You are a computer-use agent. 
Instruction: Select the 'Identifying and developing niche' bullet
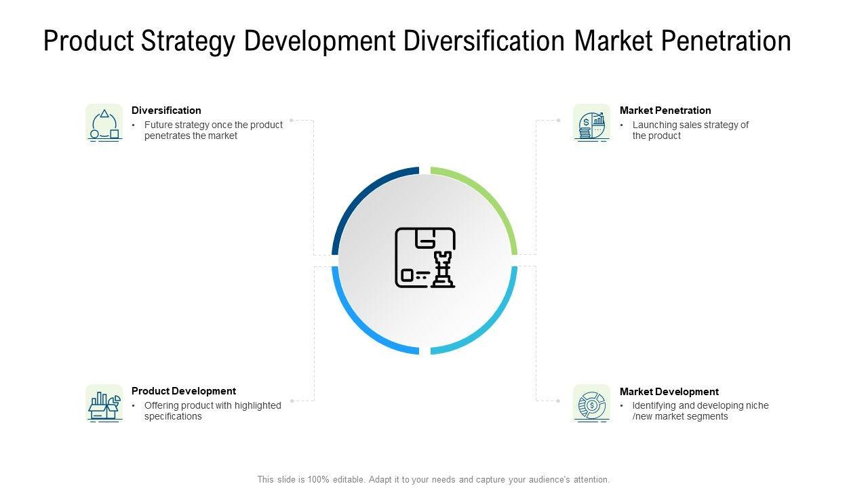point(701,411)
